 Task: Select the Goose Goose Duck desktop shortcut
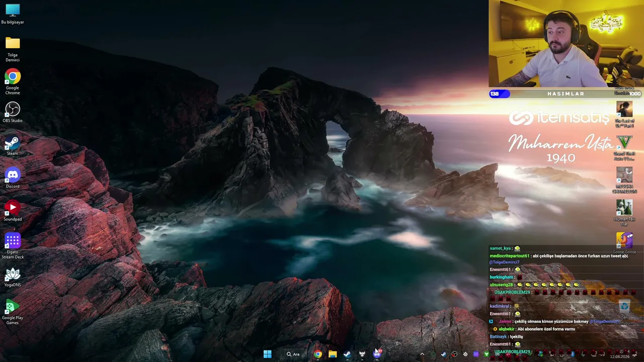[624, 243]
